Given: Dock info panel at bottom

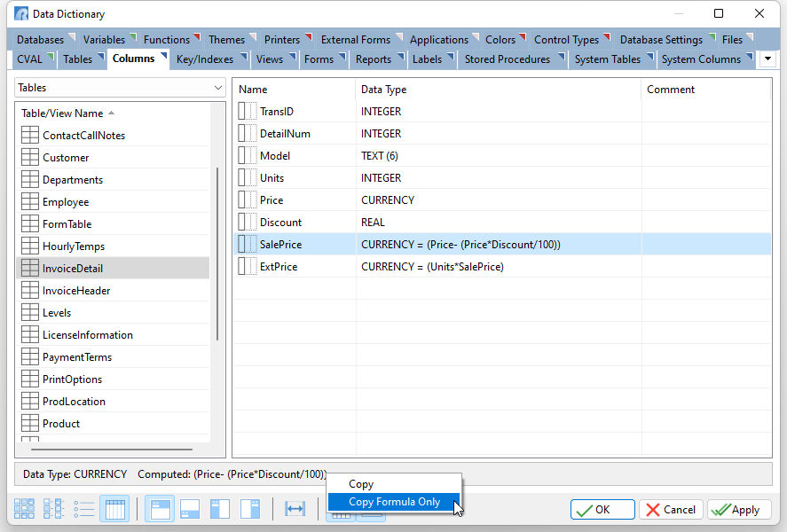Looking at the screenshot, I should pos(190,508).
